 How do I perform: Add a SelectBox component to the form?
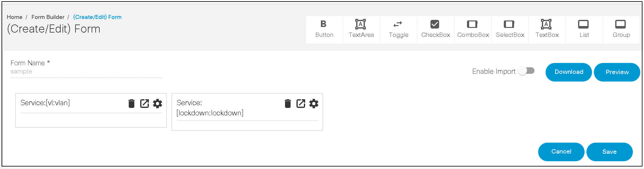click(510, 29)
